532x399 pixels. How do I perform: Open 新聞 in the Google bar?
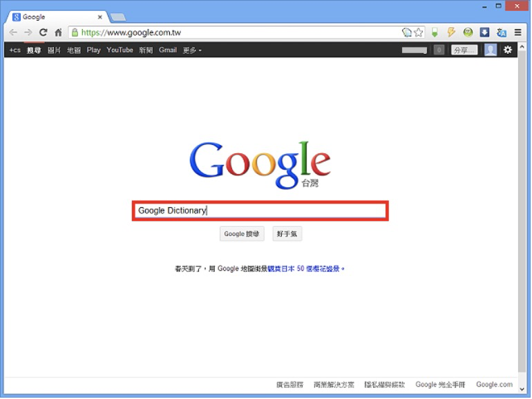pyautogui.click(x=146, y=50)
